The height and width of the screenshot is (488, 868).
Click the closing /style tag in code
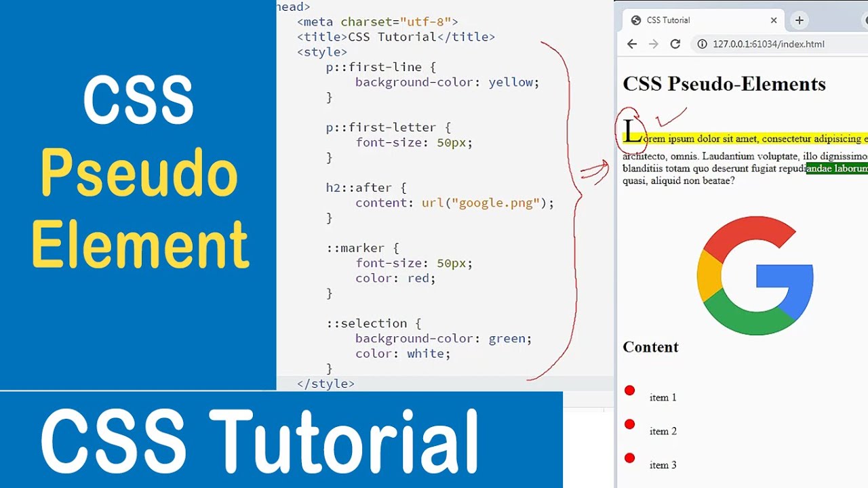coord(325,384)
